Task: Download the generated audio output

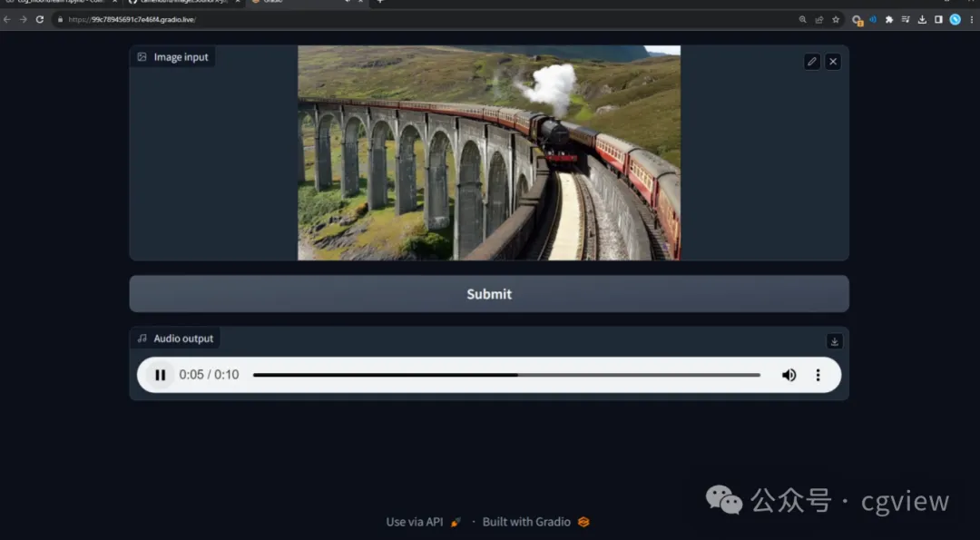Action: click(x=835, y=341)
